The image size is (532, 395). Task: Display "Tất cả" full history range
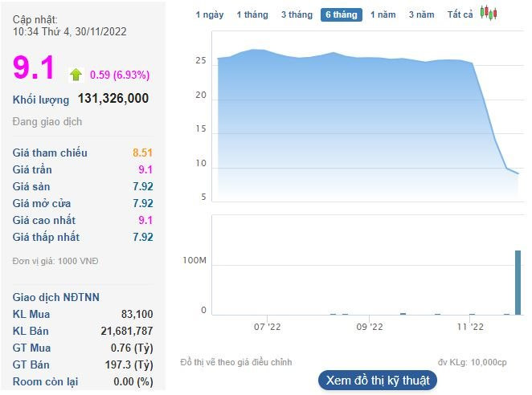coord(460,14)
